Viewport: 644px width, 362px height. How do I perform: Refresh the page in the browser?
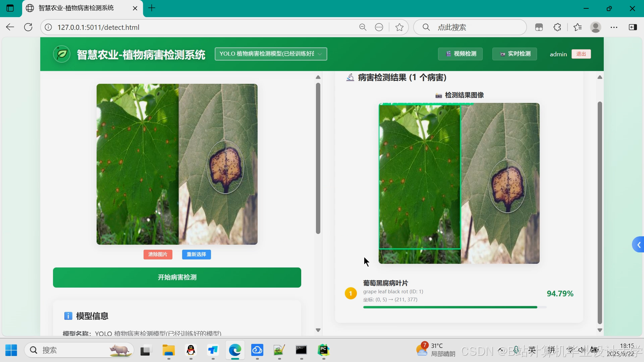click(x=28, y=27)
